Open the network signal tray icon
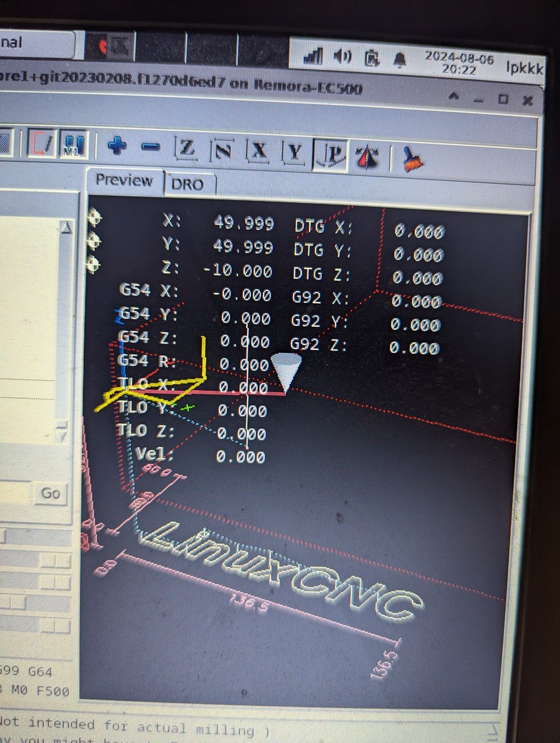This screenshot has height=743, width=560. (x=313, y=56)
